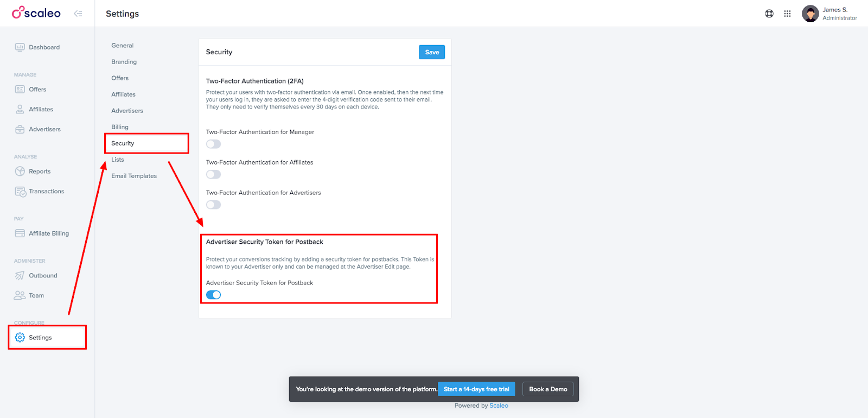The width and height of the screenshot is (868, 418).
Task: Select the Advertisers briefcase icon
Action: [20, 129]
